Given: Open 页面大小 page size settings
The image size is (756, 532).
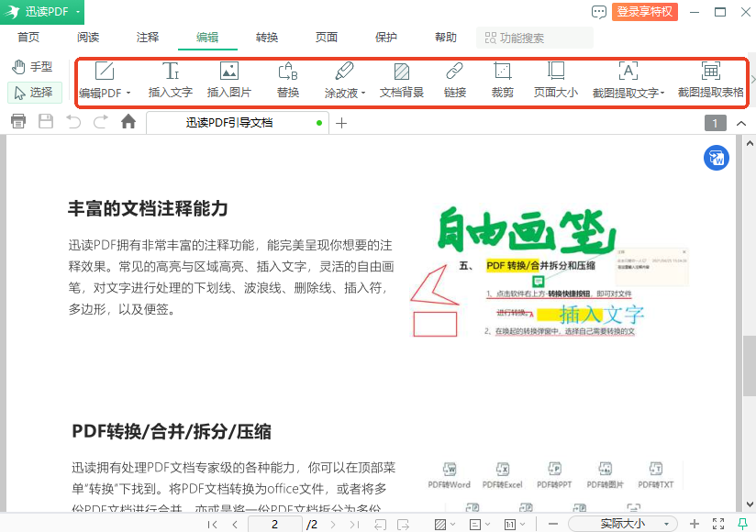Looking at the screenshot, I should 555,81.
